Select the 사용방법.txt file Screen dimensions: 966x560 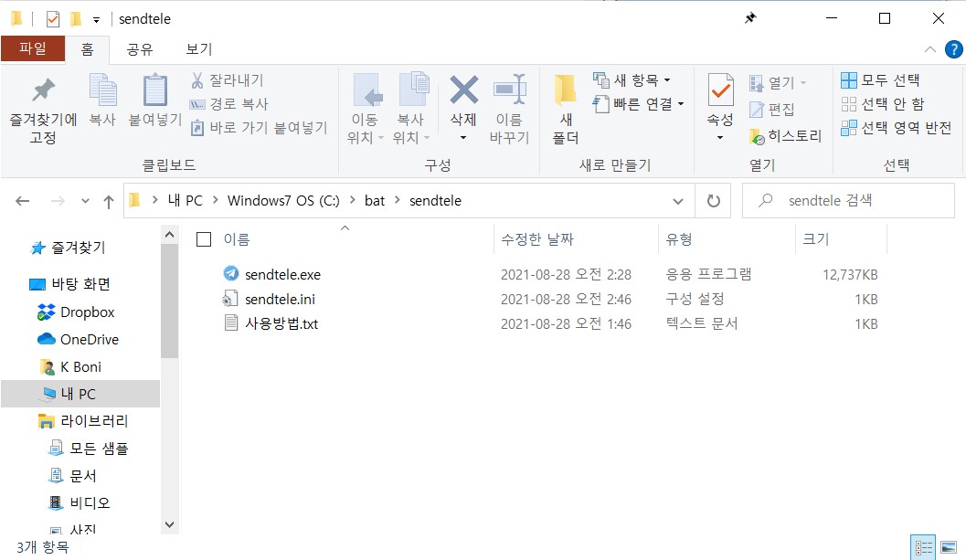281,323
